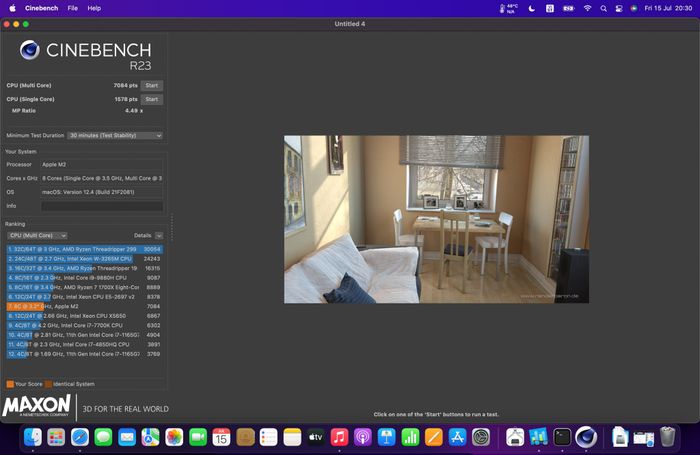Open the Apple menu
Image resolution: width=700 pixels, height=455 pixels.
coord(12,8)
